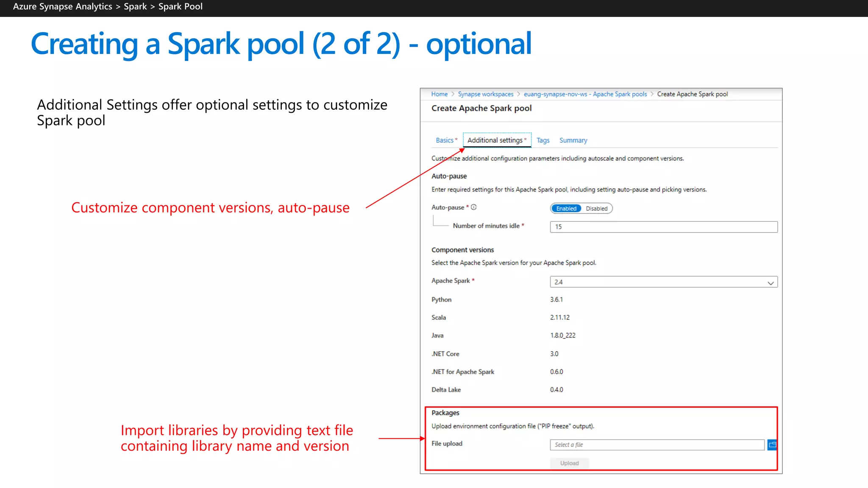Select the Additional settings tab
The height and width of the screenshot is (488, 868).
(x=497, y=140)
